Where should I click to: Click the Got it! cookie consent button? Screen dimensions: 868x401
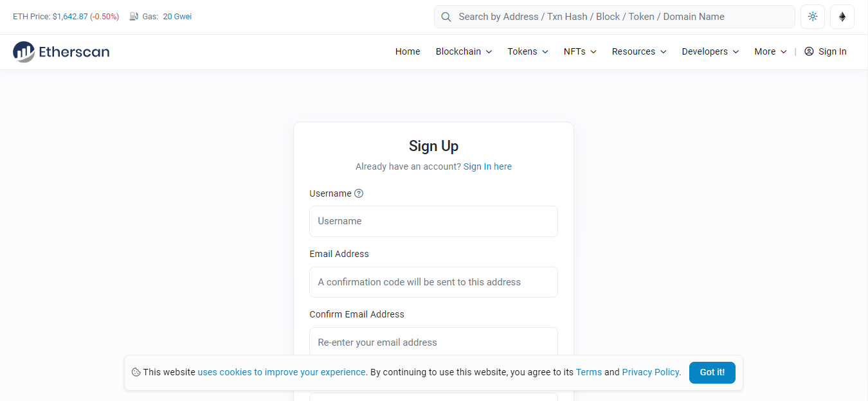(x=712, y=372)
